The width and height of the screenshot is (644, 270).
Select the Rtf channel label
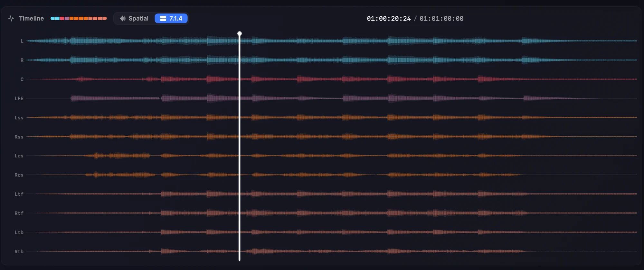point(19,213)
